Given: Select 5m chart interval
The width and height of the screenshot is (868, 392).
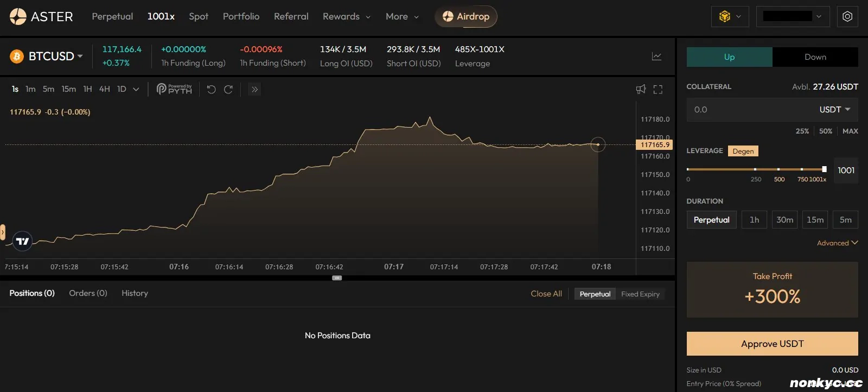Looking at the screenshot, I should coord(48,89).
